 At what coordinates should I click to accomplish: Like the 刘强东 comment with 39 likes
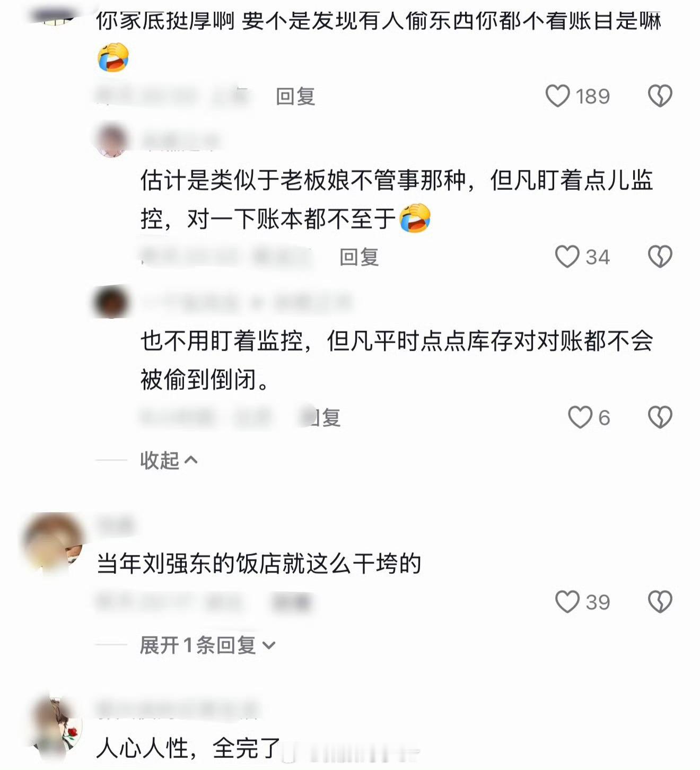567,602
